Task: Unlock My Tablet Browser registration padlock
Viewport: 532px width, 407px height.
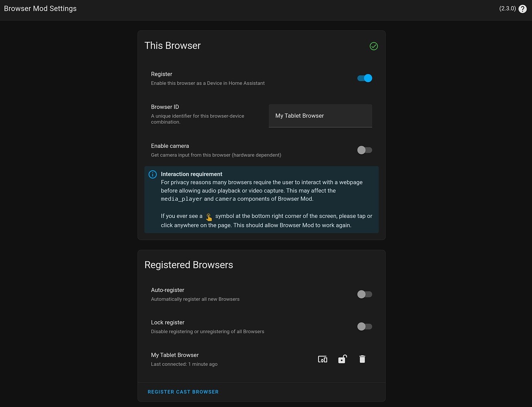Action: pyautogui.click(x=342, y=359)
